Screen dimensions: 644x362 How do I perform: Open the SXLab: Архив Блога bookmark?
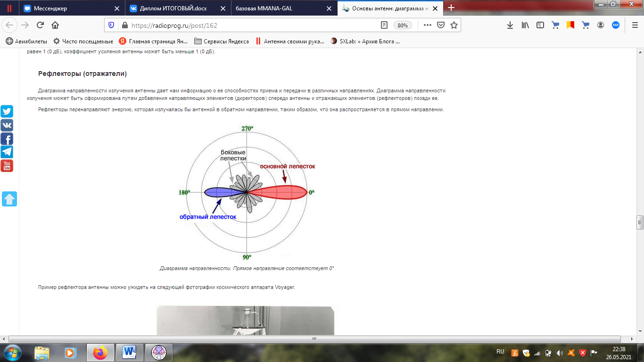tap(365, 41)
